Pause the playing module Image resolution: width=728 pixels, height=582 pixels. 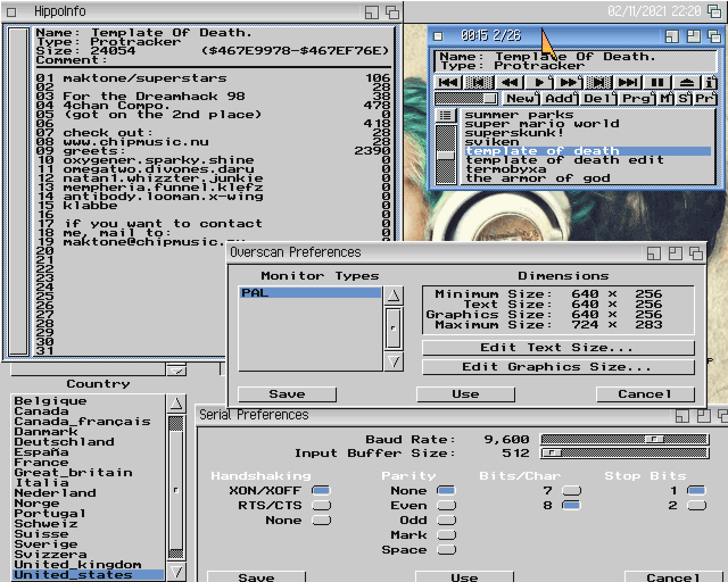click(x=657, y=82)
